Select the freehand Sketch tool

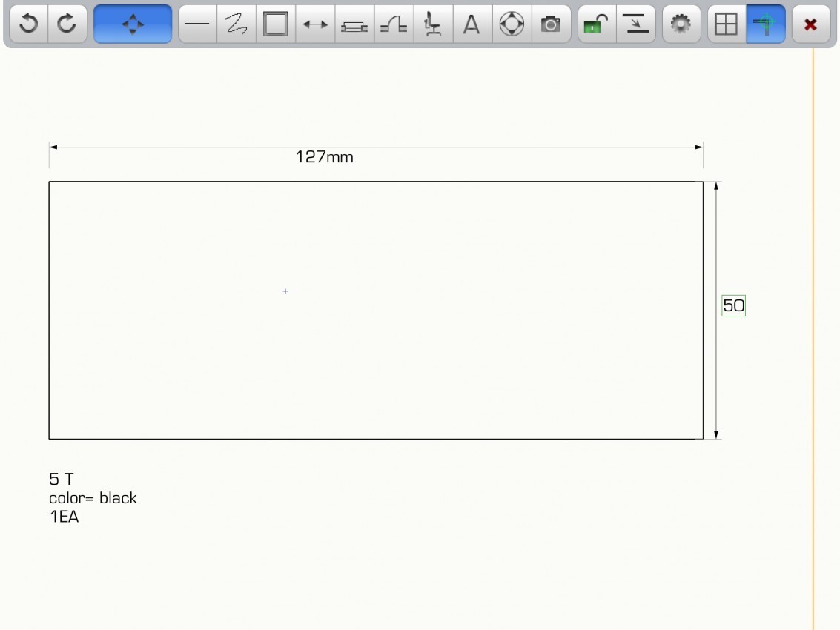237,24
